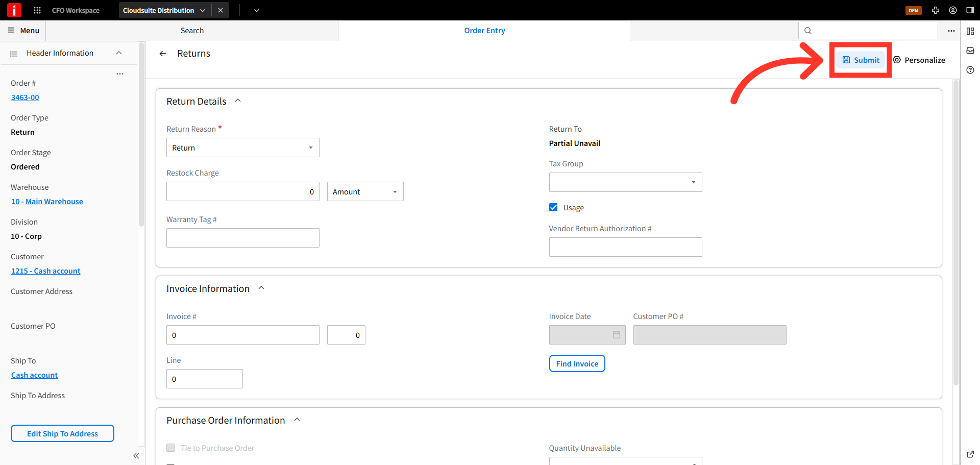Click the Vendor Return Authorization # field
The height and width of the screenshot is (465, 980).
tap(626, 247)
